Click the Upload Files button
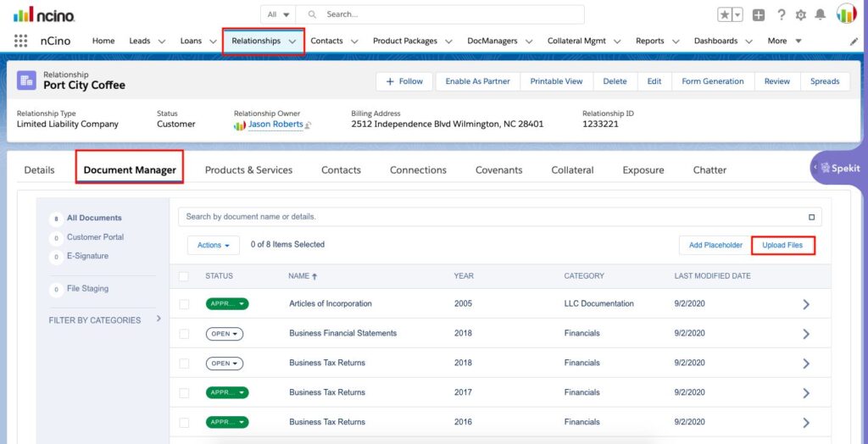Image resolution: width=868 pixels, height=444 pixels. click(782, 245)
